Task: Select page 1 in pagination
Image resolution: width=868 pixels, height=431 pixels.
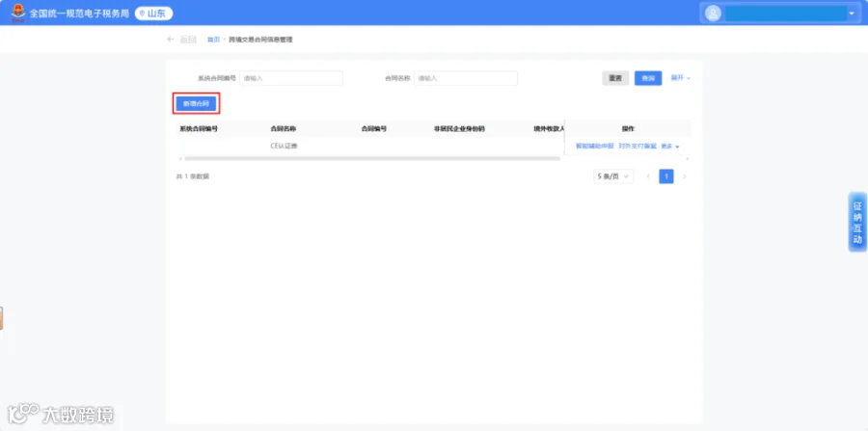Action: (666, 176)
